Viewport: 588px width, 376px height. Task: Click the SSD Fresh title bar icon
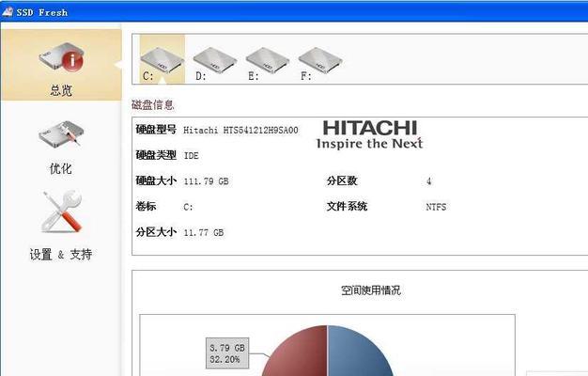click(8, 12)
